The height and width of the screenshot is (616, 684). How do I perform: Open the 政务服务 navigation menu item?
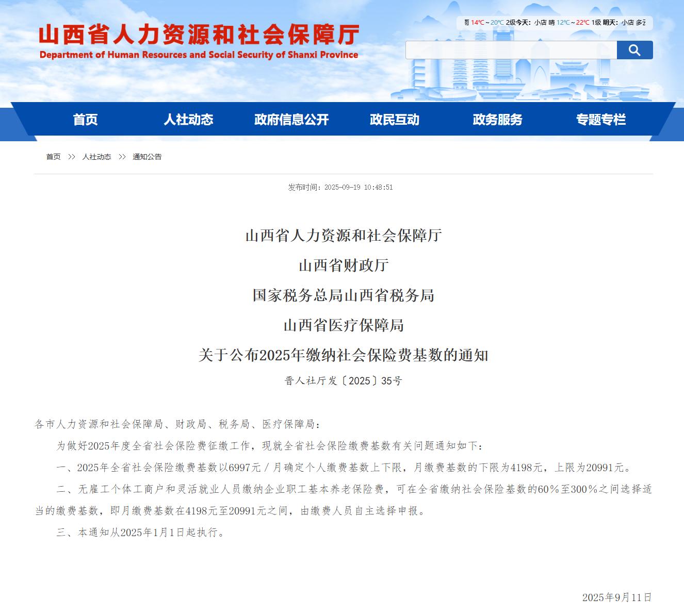[497, 120]
